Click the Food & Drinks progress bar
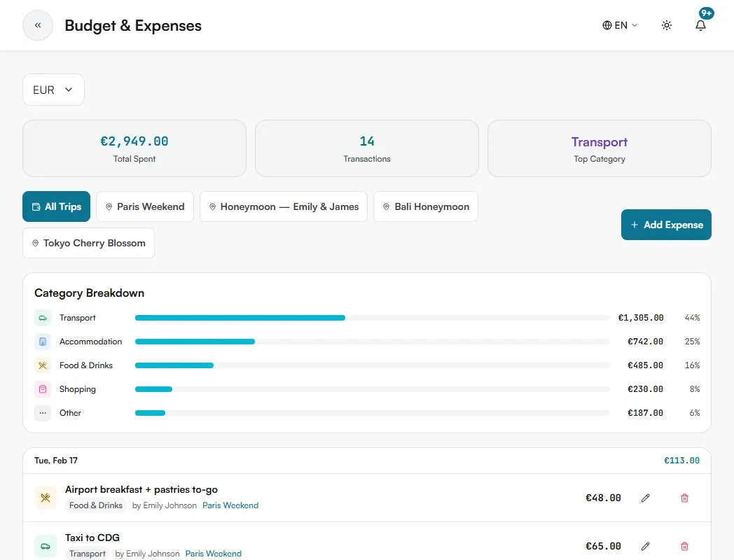The image size is (734, 560). 372,365
